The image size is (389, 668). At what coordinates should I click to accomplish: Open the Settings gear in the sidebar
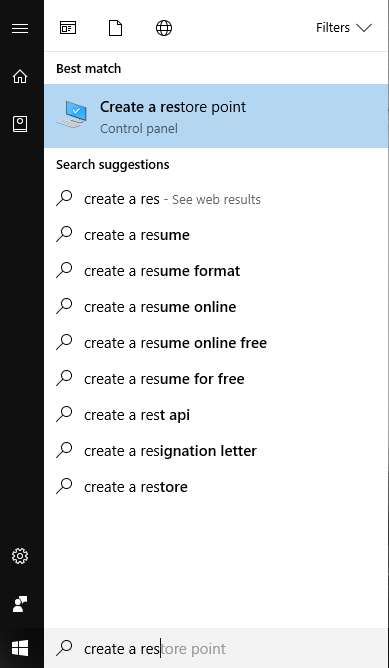(x=20, y=556)
